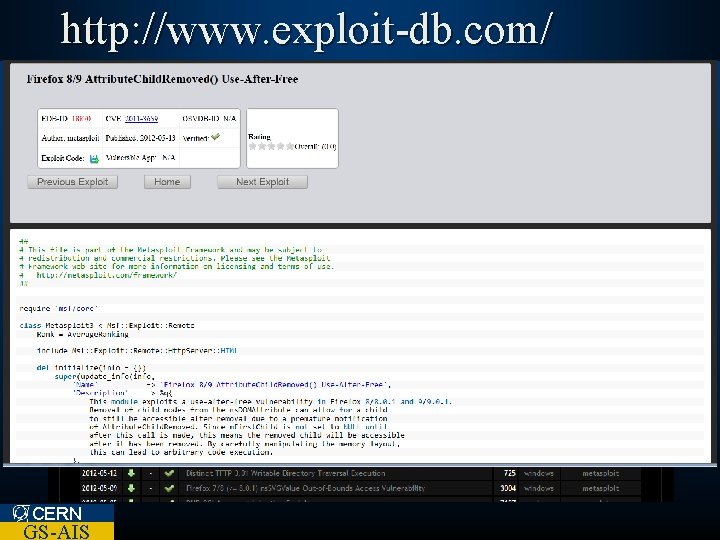
Task: Click the CERN logo
Action: [x=47, y=513]
